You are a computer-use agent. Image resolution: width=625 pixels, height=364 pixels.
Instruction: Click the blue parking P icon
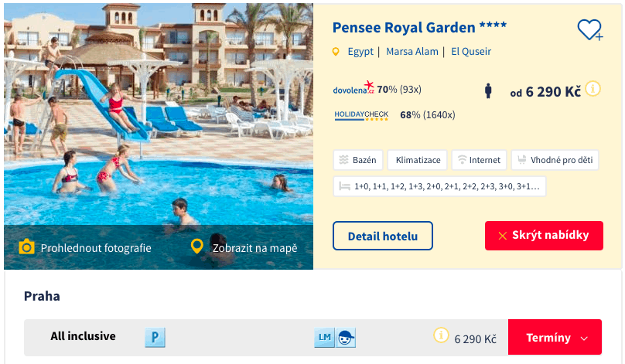coord(155,337)
